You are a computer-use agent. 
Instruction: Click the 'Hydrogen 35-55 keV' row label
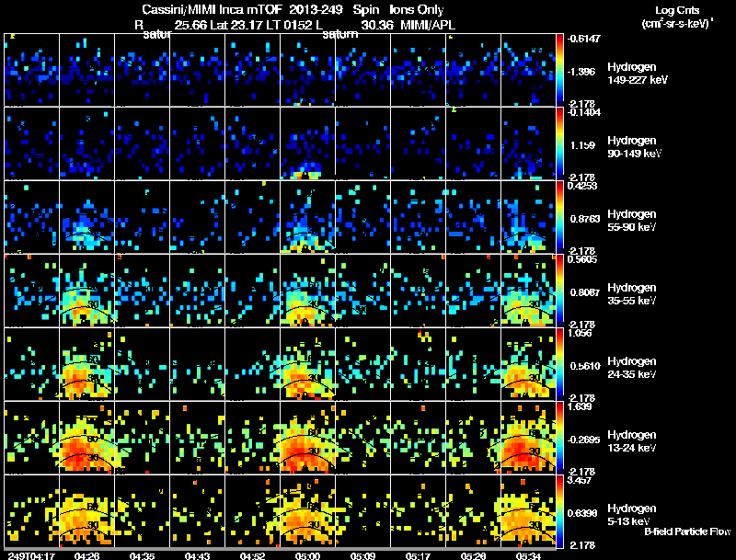click(632, 294)
